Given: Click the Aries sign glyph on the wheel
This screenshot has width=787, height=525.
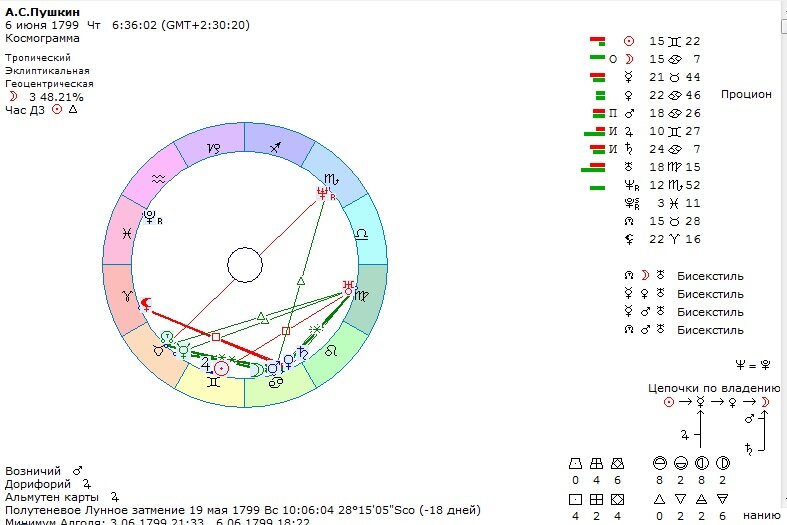Looking at the screenshot, I should tap(127, 296).
